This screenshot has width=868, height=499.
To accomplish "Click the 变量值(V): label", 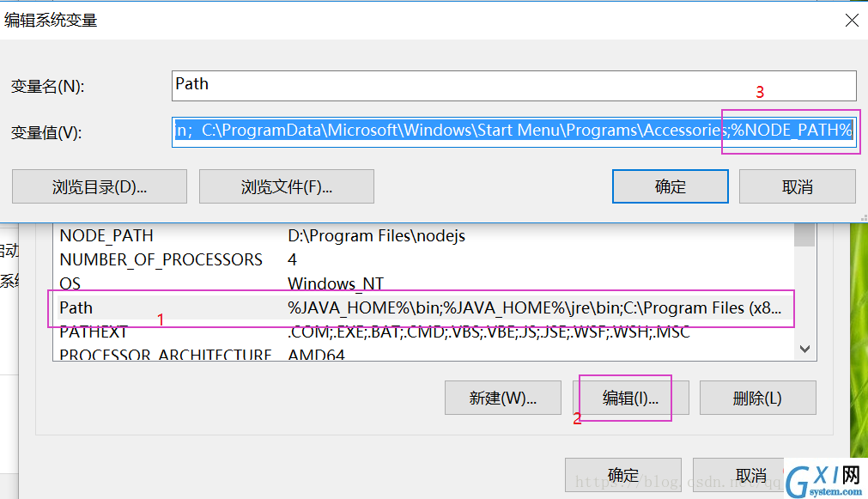I will coord(46,133).
